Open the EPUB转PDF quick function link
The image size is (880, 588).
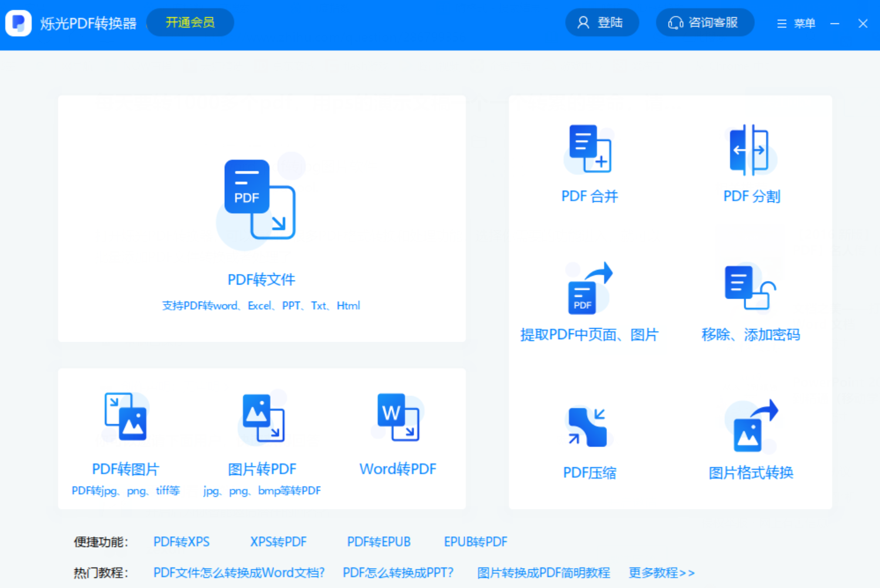476,542
